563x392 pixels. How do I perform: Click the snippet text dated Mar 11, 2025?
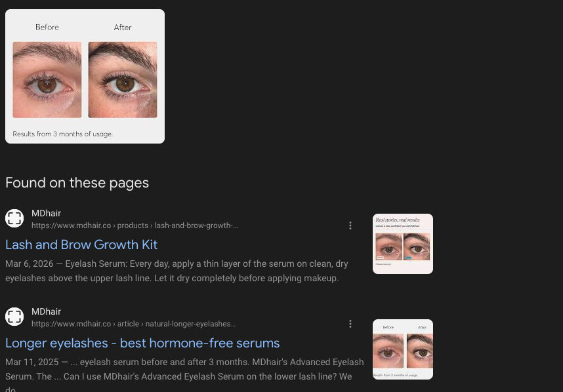coord(184,373)
